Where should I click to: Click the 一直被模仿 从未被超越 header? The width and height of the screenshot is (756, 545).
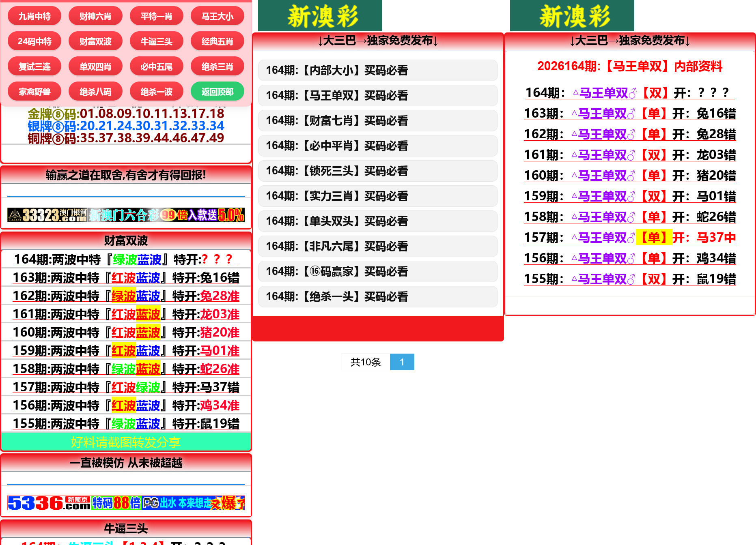pos(126,463)
